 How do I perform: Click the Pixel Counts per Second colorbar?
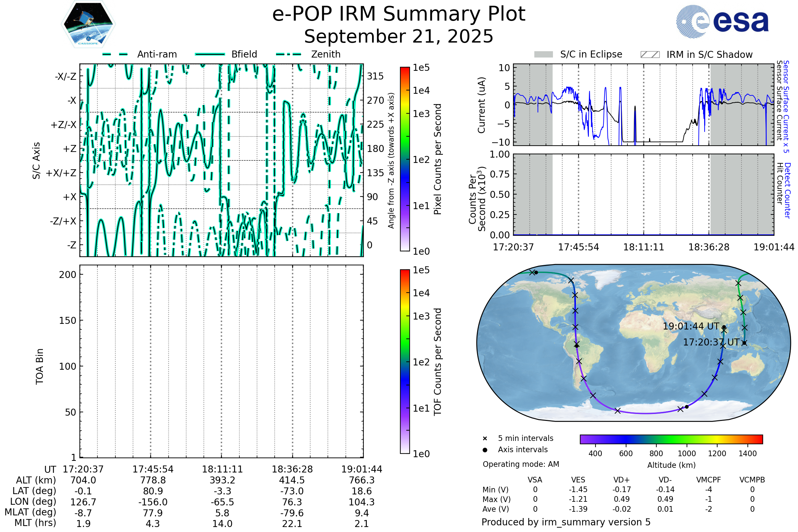click(405, 159)
